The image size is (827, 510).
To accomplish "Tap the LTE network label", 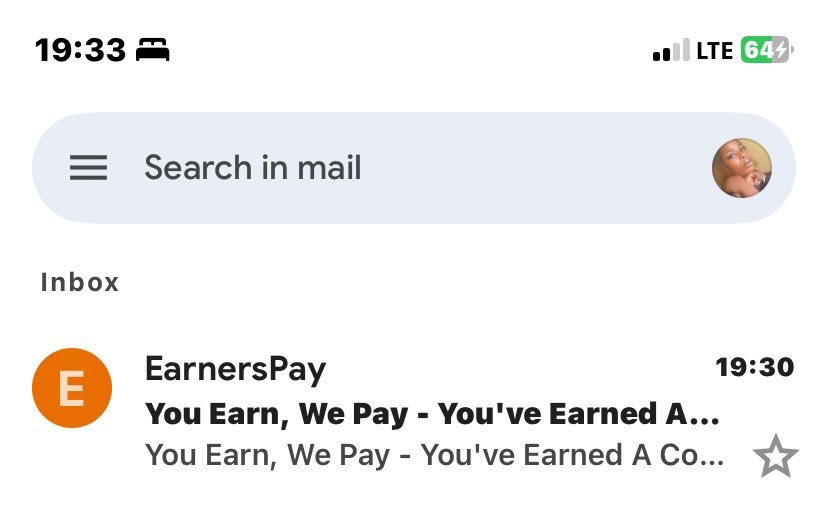I will 715,51.
